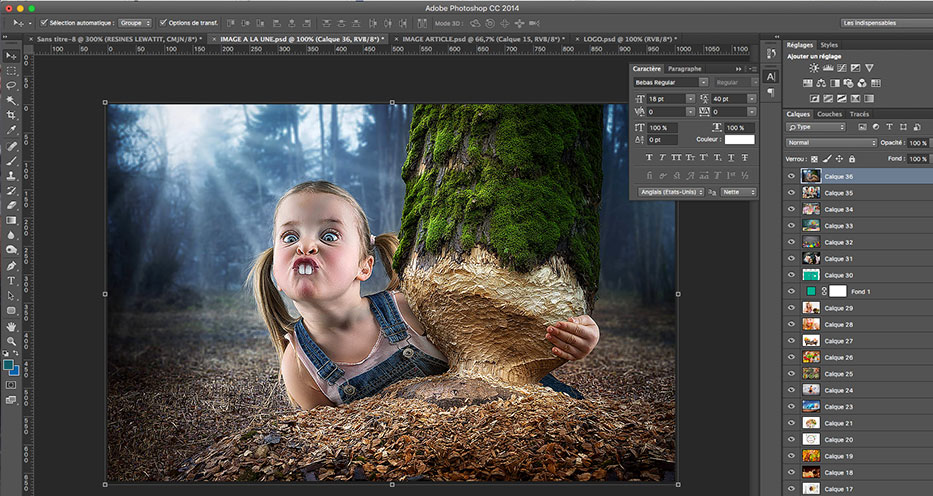
Task: Switch to IMAGE ARTICLE.psd document tab
Action: point(484,39)
